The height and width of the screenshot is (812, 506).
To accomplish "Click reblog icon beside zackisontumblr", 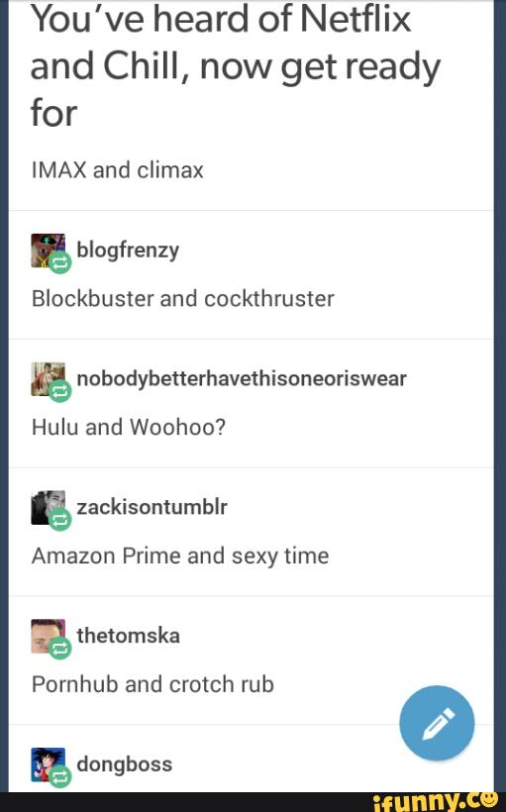I will tap(60, 521).
